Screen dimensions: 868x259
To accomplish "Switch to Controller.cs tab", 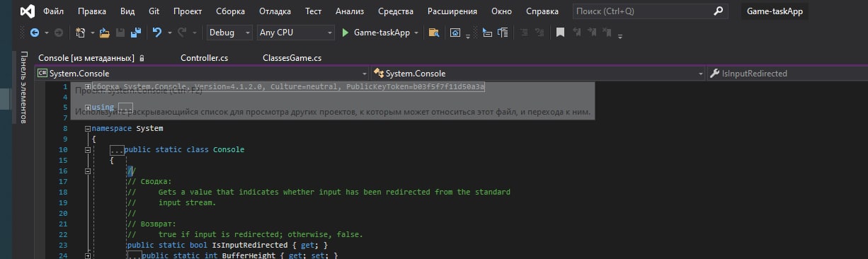I will [x=205, y=58].
